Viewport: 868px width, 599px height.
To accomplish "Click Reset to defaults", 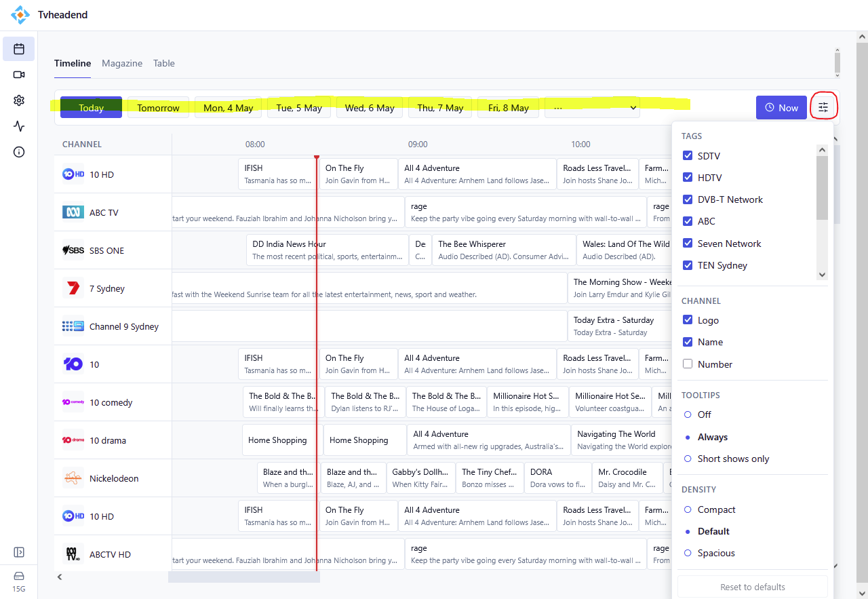I will coord(753,587).
